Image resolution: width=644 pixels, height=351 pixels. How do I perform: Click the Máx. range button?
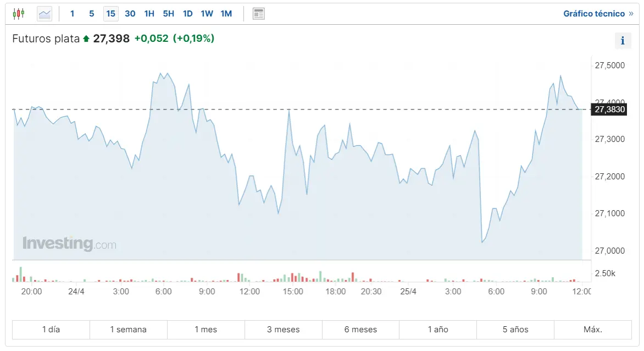pyautogui.click(x=593, y=330)
